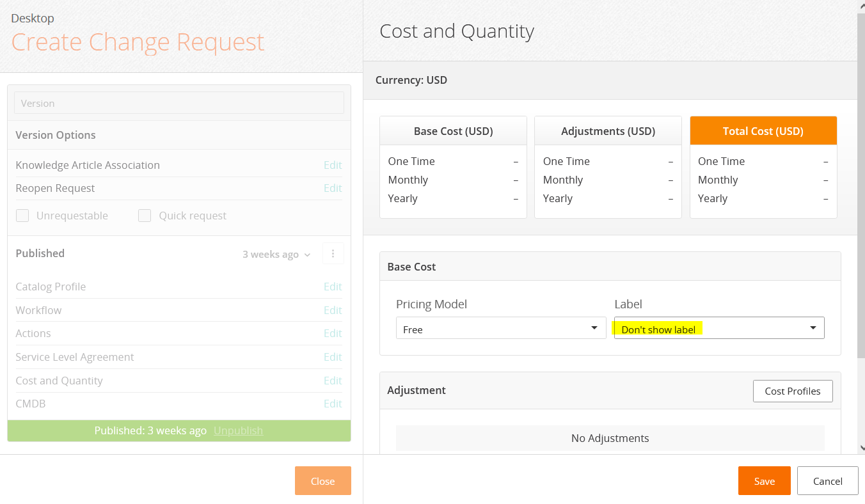865x504 pixels.
Task: Click the 'No Adjustments' text
Action: point(610,438)
